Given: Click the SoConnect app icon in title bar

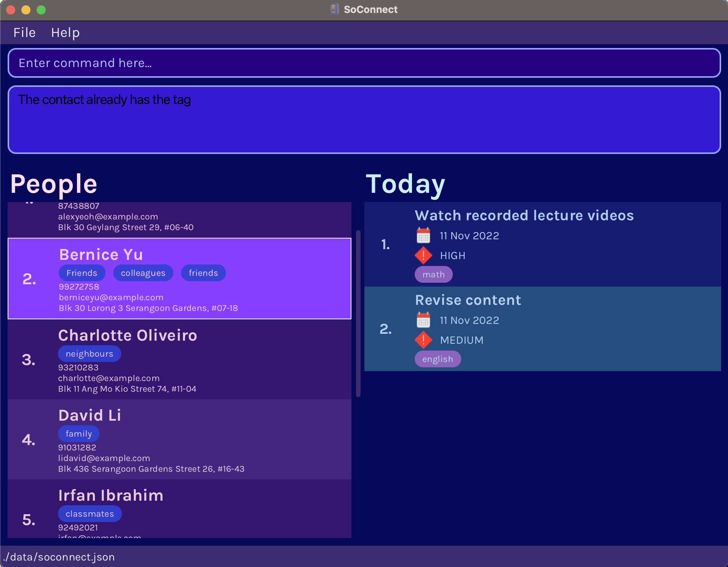Looking at the screenshot, I should click(x=334, y=9).
